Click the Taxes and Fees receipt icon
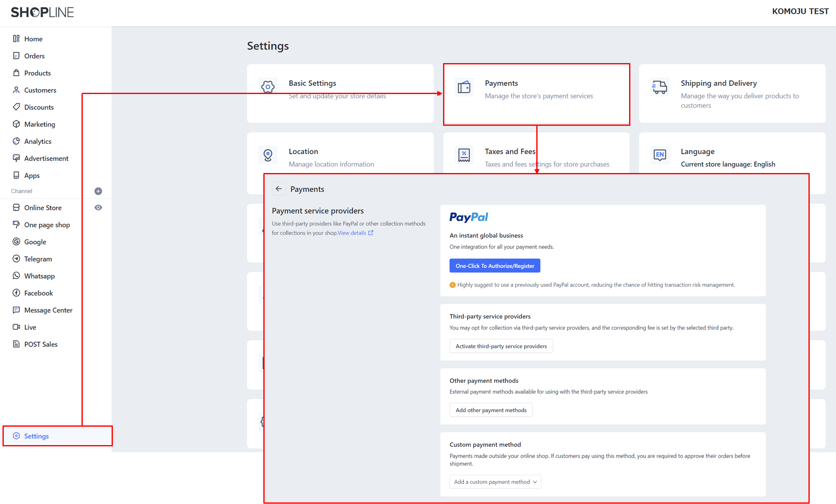Screen dimensions: 836x504 tap(464, 155)
